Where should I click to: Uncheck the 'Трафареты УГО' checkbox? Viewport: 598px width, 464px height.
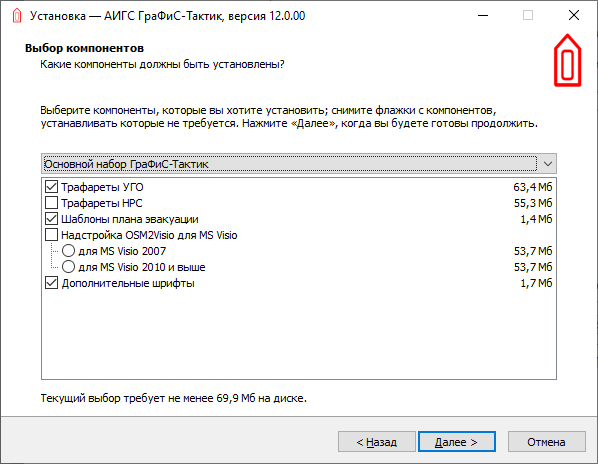51,187
